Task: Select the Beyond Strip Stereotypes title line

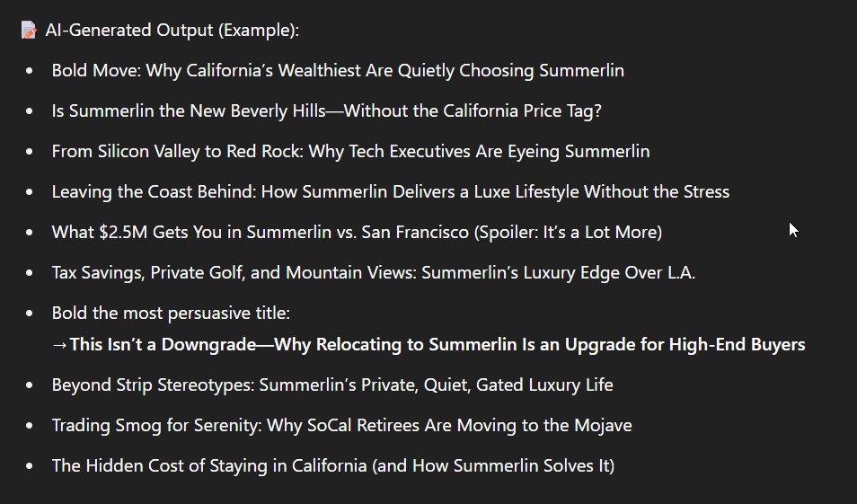Action: [332, 385]
